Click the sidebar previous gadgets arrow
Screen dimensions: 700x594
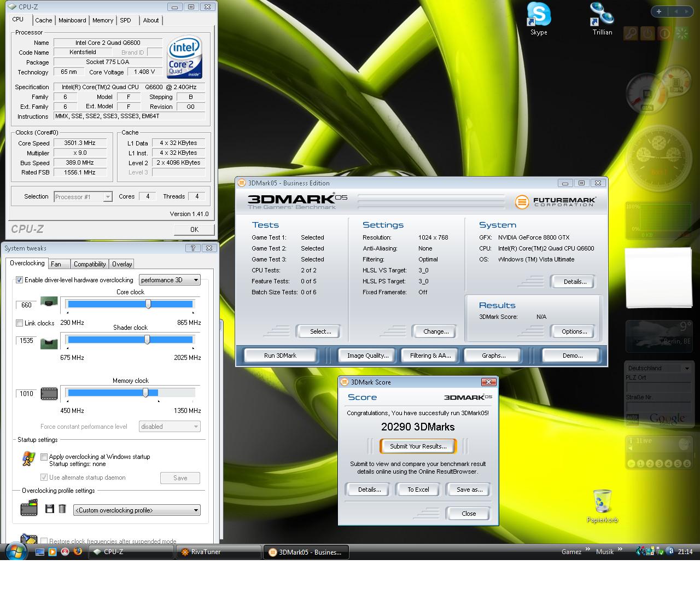click(675, 11)
